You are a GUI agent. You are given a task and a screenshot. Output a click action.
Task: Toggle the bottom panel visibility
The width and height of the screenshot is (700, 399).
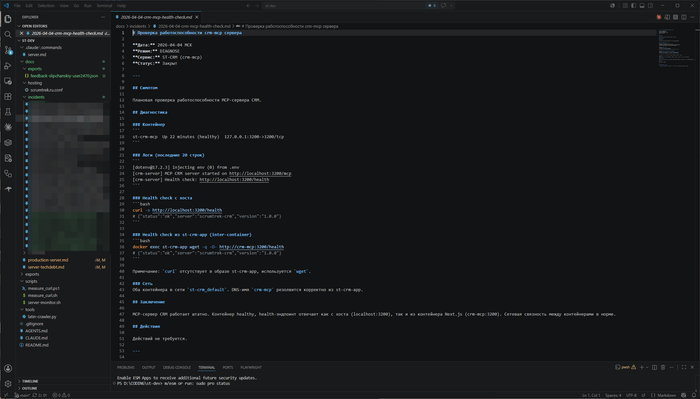642,5
